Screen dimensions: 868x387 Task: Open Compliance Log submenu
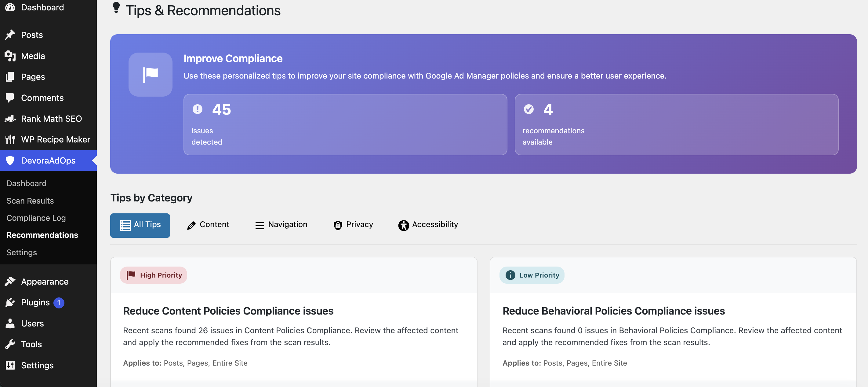coord(36,218)
